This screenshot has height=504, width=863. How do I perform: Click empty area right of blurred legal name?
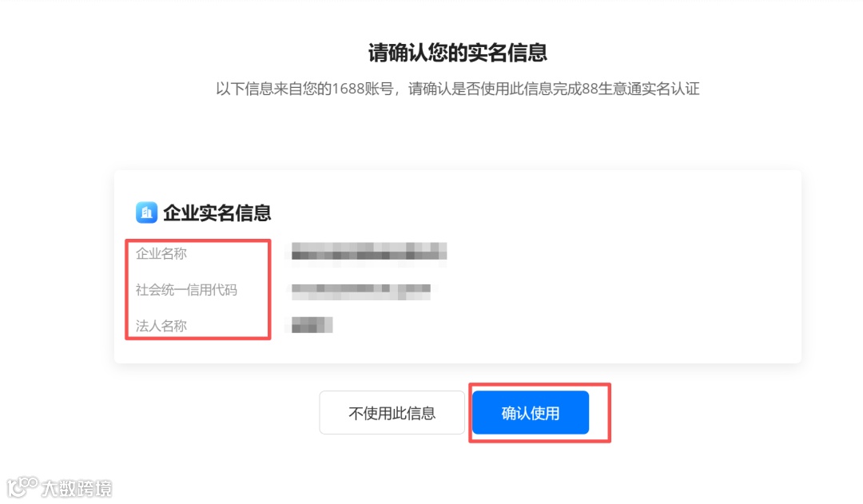click(x=551, y=325)
